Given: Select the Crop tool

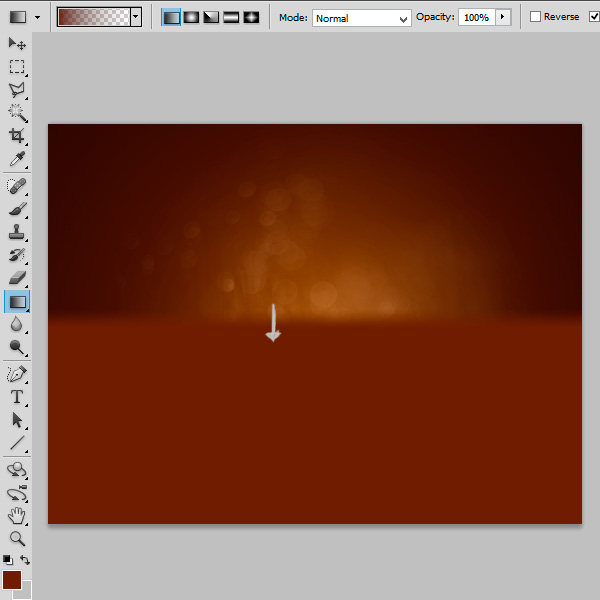Looking at the screenshot, I should [17, 135].
